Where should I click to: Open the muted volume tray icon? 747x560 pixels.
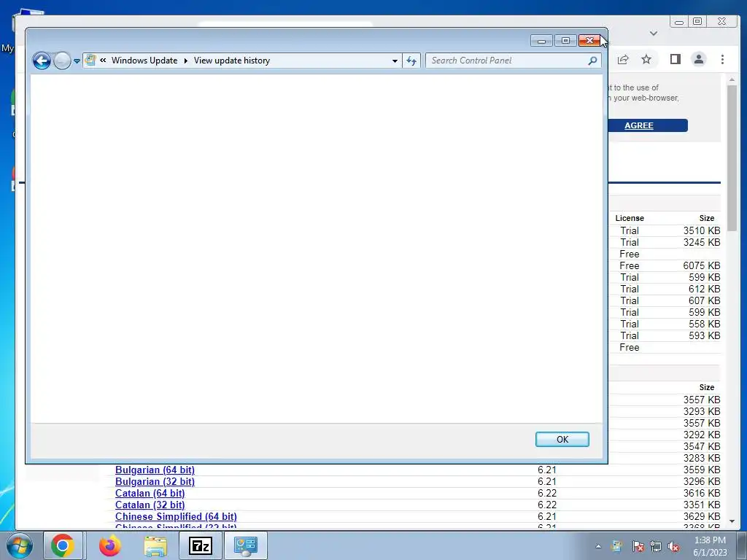(673, 546)
